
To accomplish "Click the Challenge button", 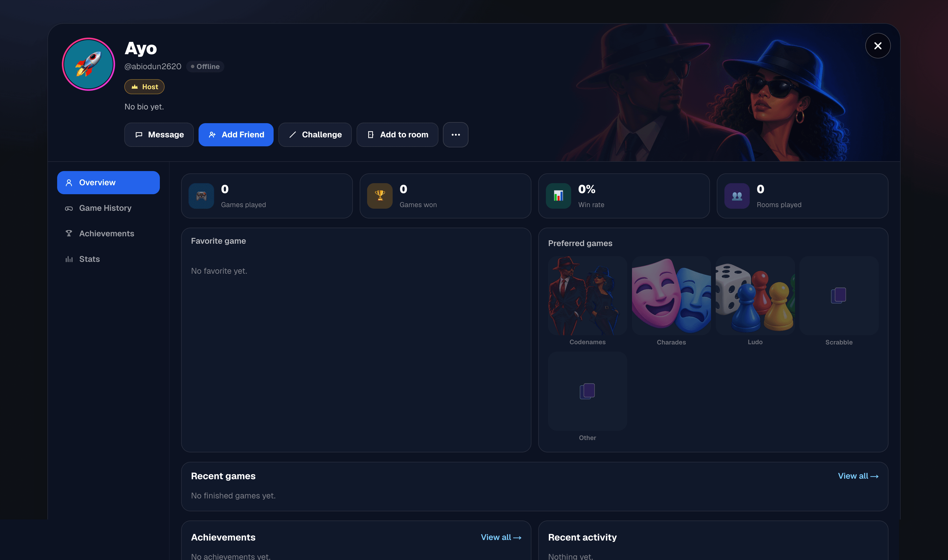I will (315, 135).
